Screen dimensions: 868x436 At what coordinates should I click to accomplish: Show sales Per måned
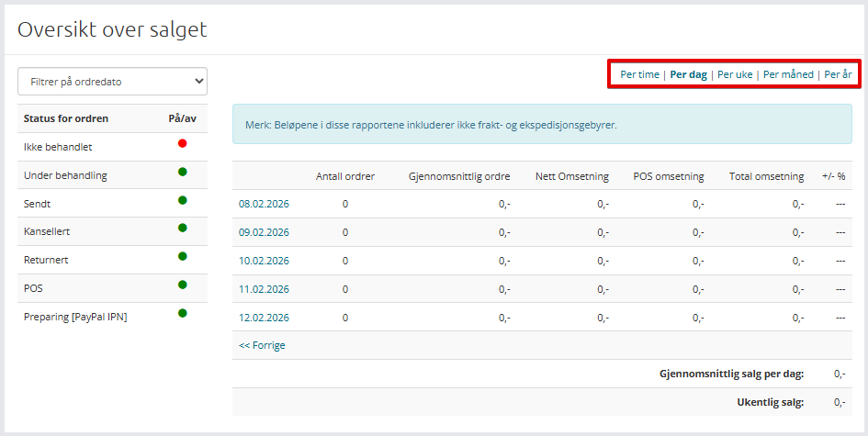[x=788, y=74]
